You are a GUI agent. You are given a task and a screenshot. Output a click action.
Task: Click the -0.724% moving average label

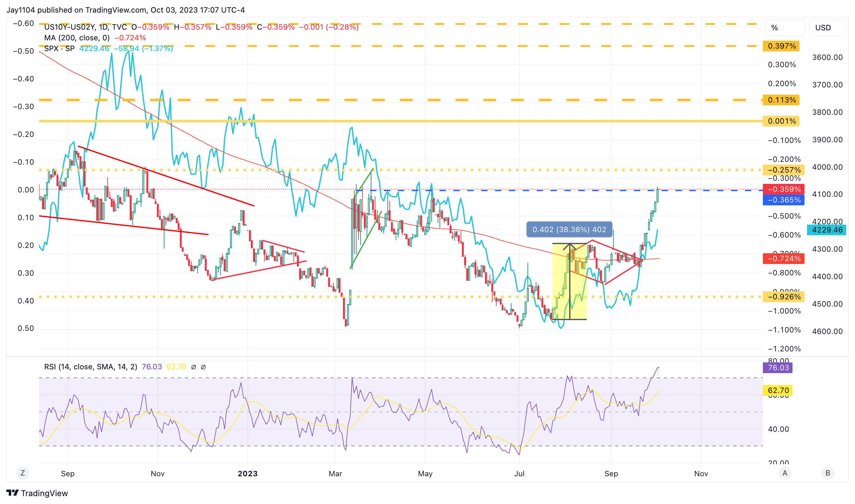[x=783, y=258]
